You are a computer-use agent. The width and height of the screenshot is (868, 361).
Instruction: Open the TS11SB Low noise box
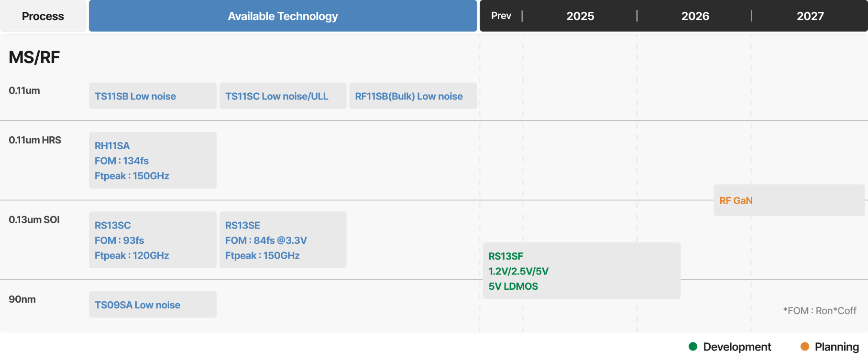pyautogui.click(x=153, y=96)
